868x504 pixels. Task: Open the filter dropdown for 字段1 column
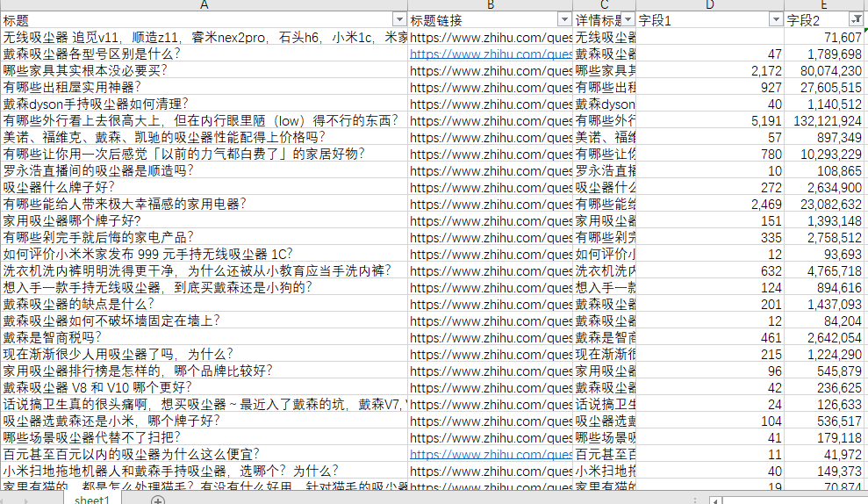[x=776, y=20]
